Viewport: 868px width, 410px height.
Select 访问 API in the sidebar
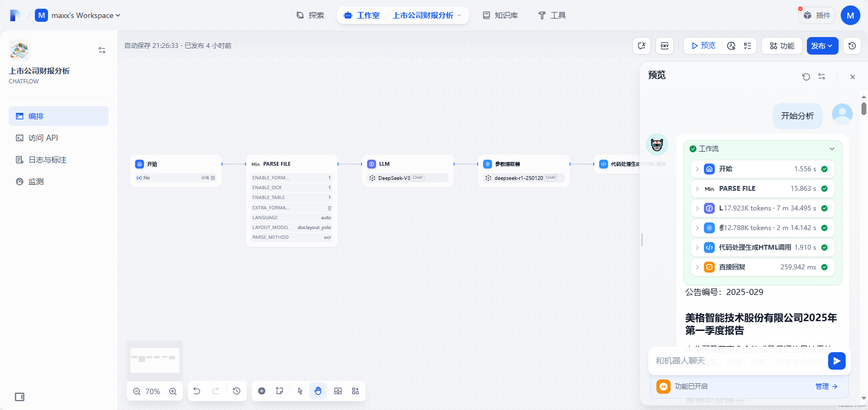58,138
